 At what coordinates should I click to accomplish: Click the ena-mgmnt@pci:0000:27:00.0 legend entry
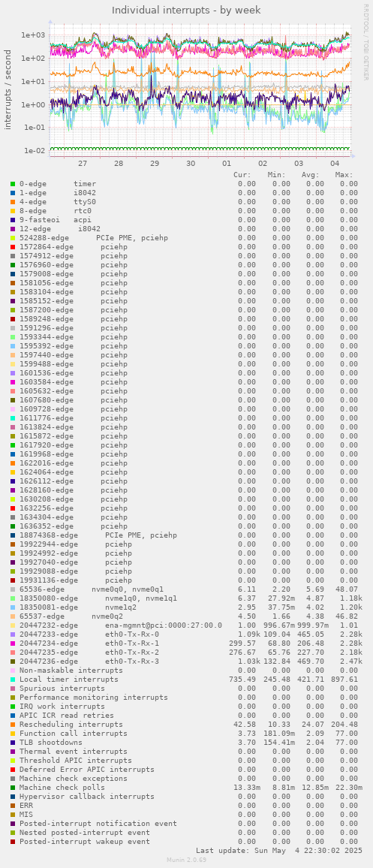point(164,625)
